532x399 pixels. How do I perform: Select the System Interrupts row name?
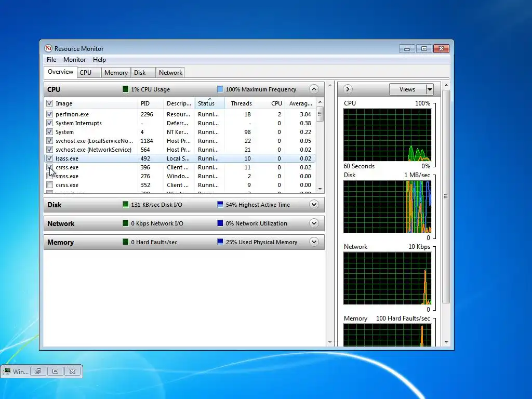tap(78, 123)
